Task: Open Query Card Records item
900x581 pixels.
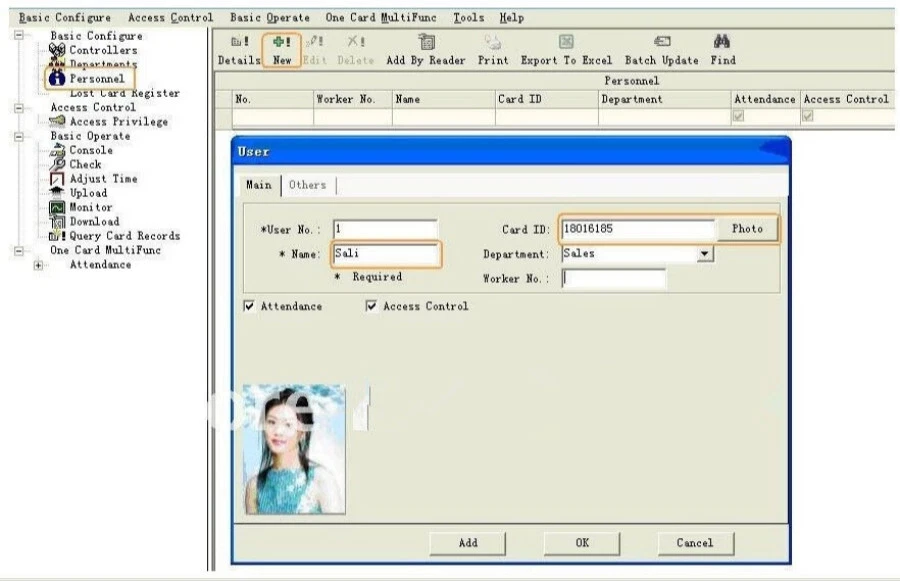Action: click(x=124, y=236)
